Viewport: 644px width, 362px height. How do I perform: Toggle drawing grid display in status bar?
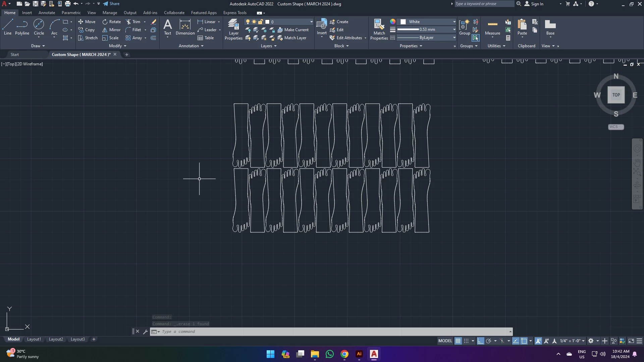click(x=458, y=341)
